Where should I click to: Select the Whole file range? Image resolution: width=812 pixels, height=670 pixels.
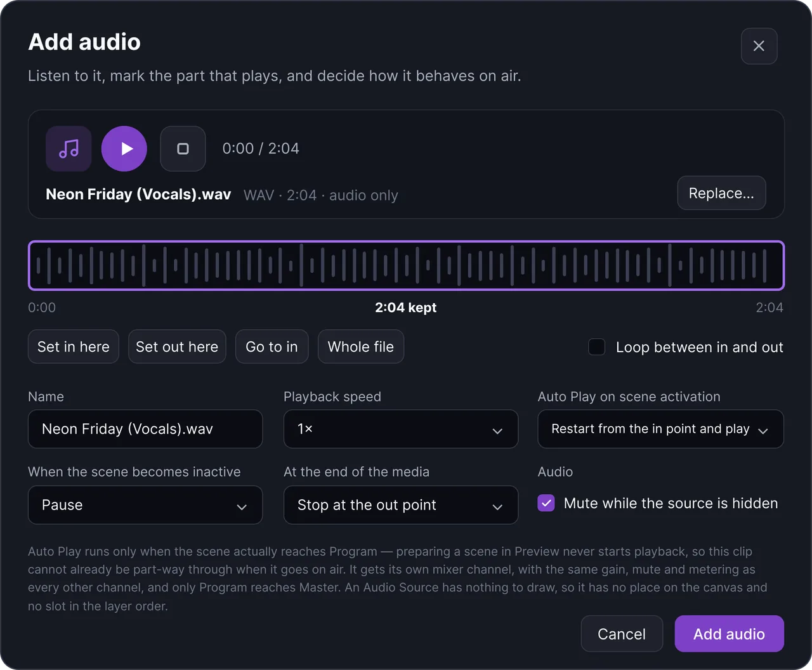[x=360, y=346]
